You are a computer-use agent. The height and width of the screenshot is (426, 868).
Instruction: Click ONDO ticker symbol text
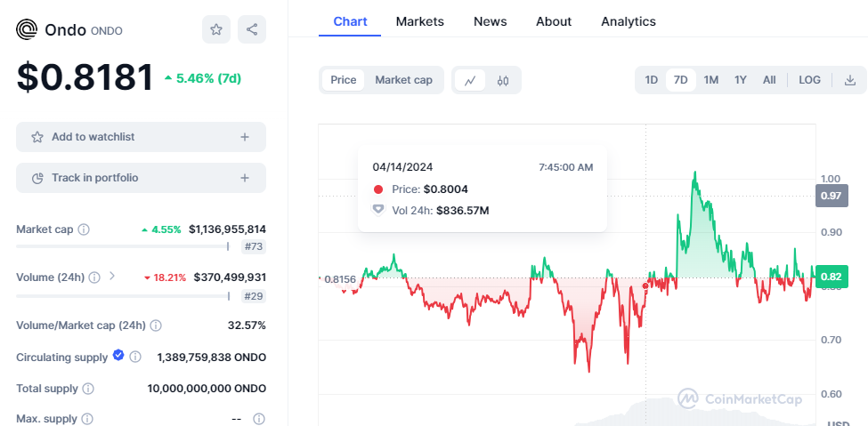(106, 31)
